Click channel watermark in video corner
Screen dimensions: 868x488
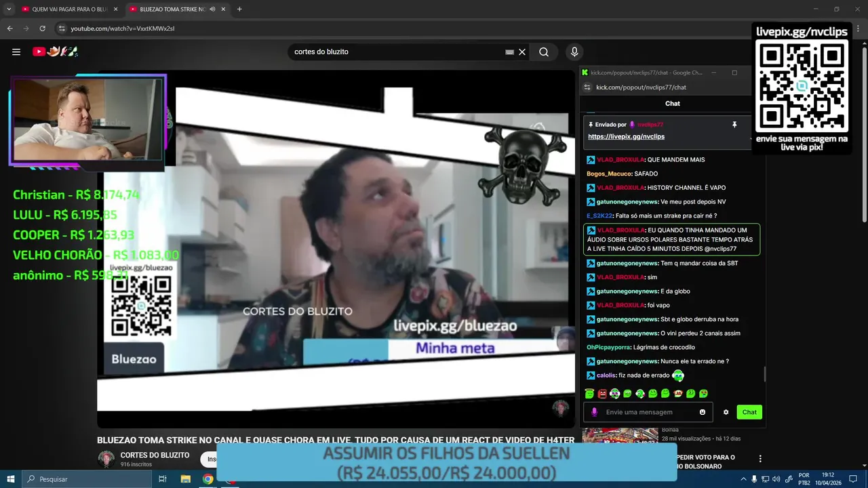point(560,409)
